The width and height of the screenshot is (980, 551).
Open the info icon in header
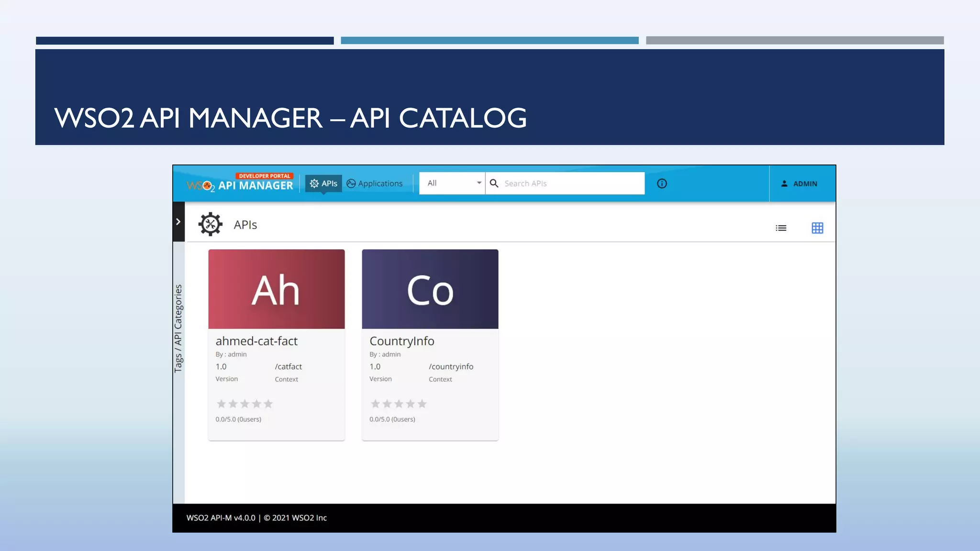(662, 184)
